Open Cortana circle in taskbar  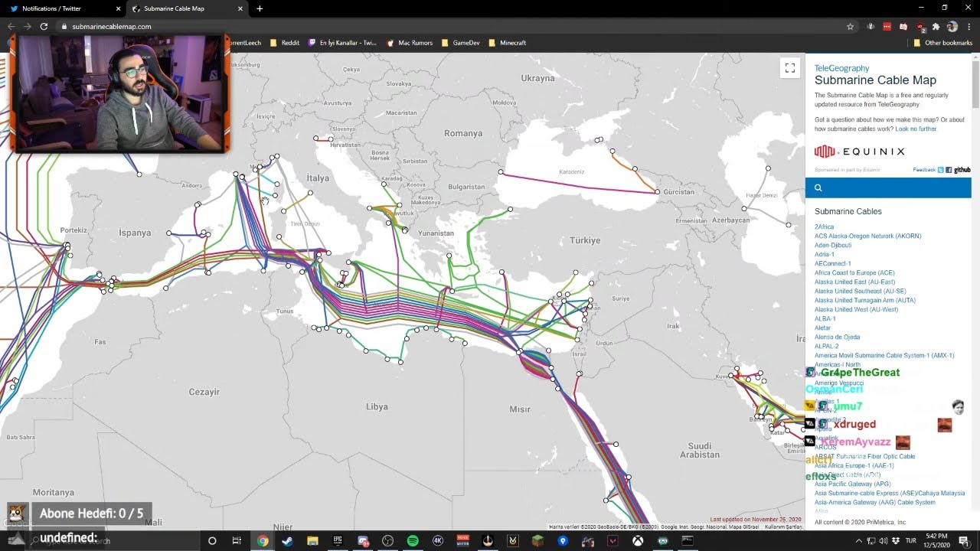(x=212, y=541)
